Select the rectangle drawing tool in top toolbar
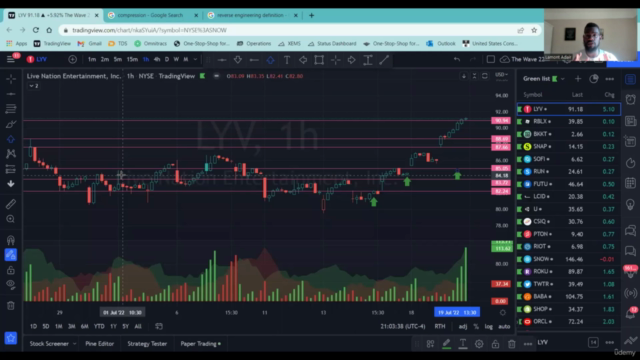 click(x=319, y=60)
